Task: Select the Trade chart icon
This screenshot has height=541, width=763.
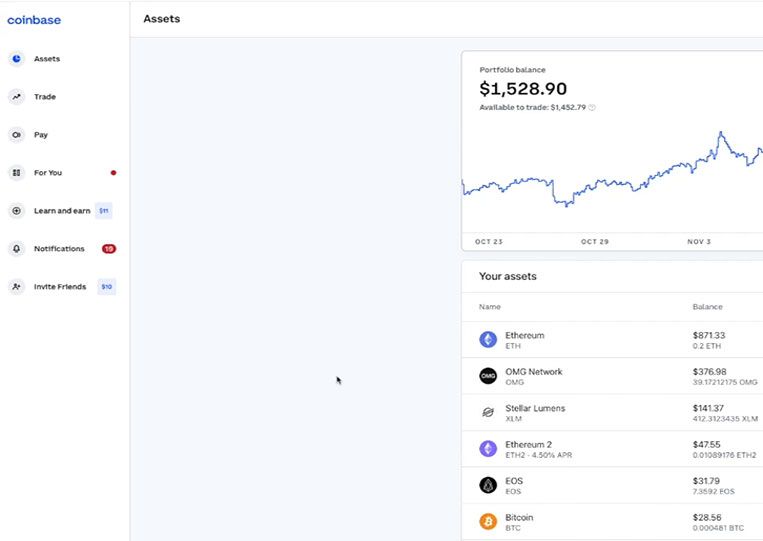Action: 17,97
